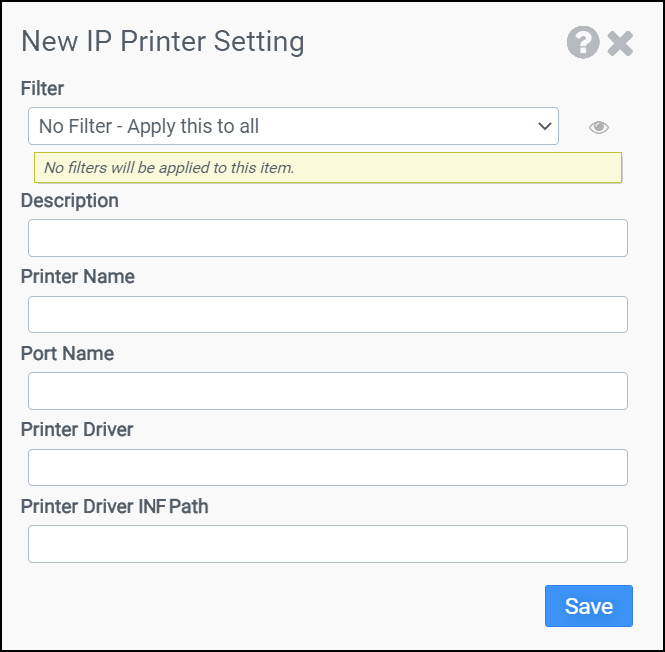Viewport: 665px width, 652px height.
Task: Click into the Printer Name field
Action: pos(327,314)
